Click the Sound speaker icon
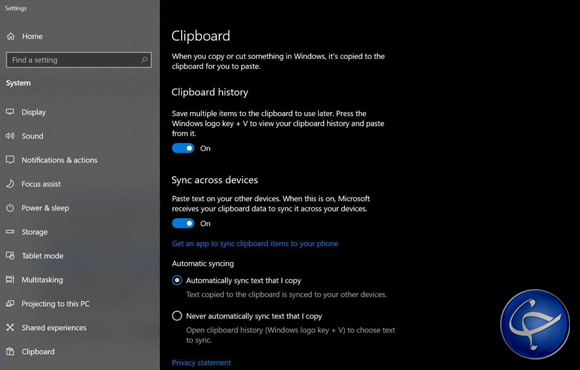The height and width of the screenshot is (370, 580). (x=10, y=136)
